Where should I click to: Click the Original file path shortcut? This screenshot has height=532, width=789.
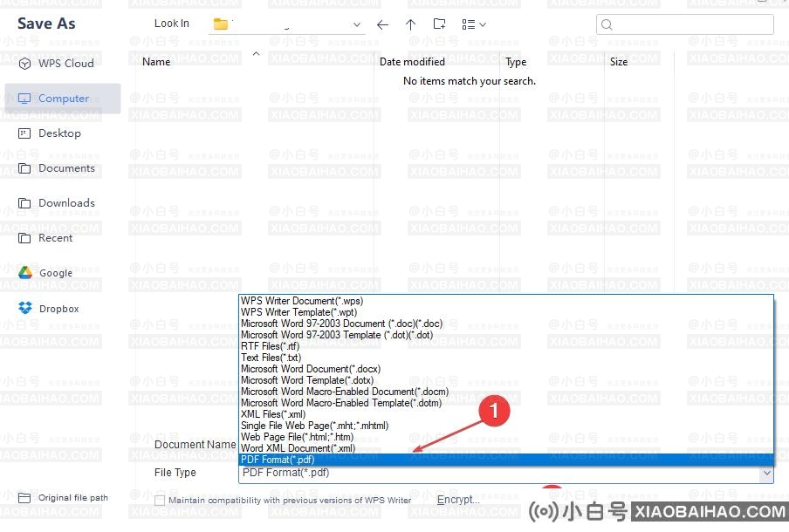tap(63, 498)
